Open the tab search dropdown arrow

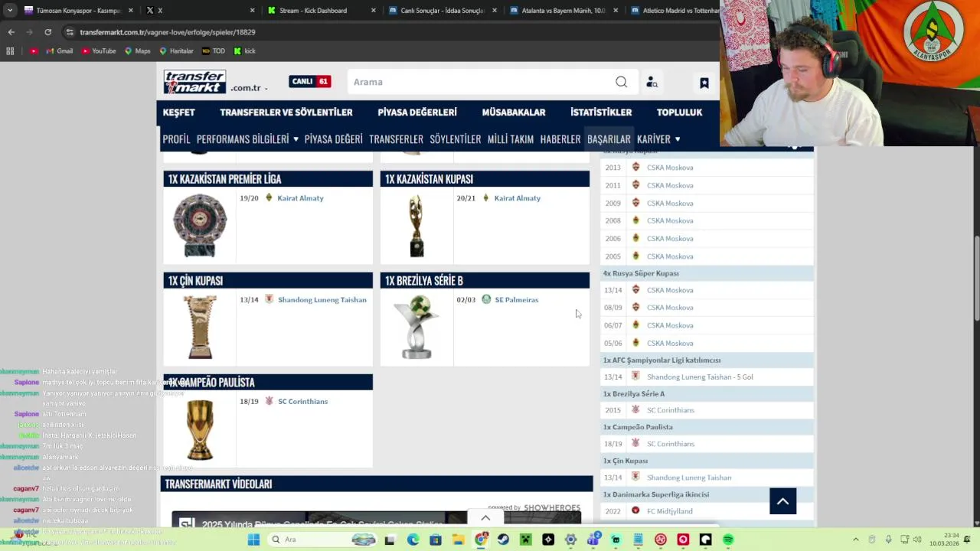(x=10, y=11)
